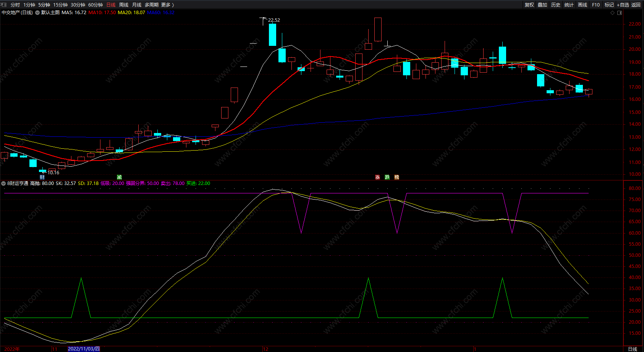Switch to the 30分钟 period tab
This screenshot has width=644, height=352.
pos(78,5)
